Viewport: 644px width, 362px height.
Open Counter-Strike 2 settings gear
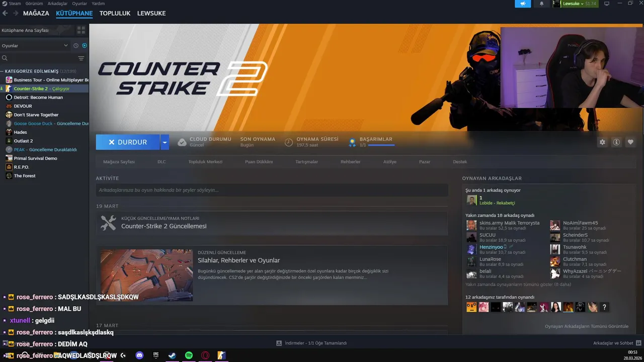tap(602, 142)
